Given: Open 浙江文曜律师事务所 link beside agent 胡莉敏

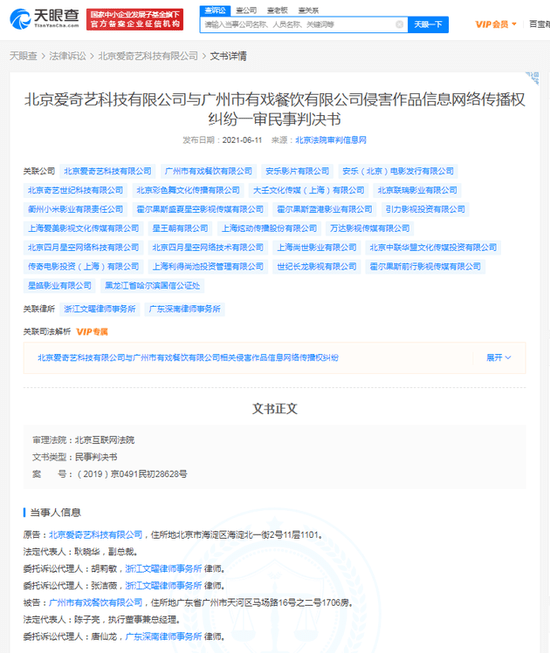Looking at the screenshot, I should pyautogui.click(x=164, y=569).
